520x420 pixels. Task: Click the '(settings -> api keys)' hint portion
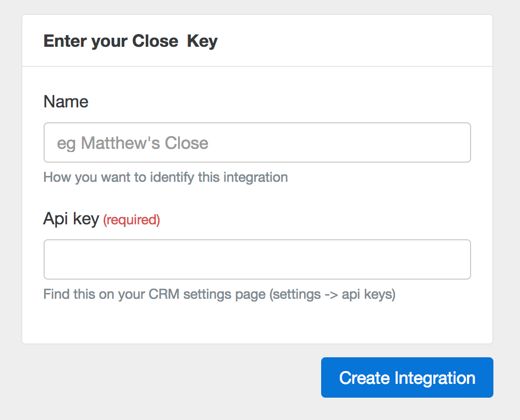[332, 294]
